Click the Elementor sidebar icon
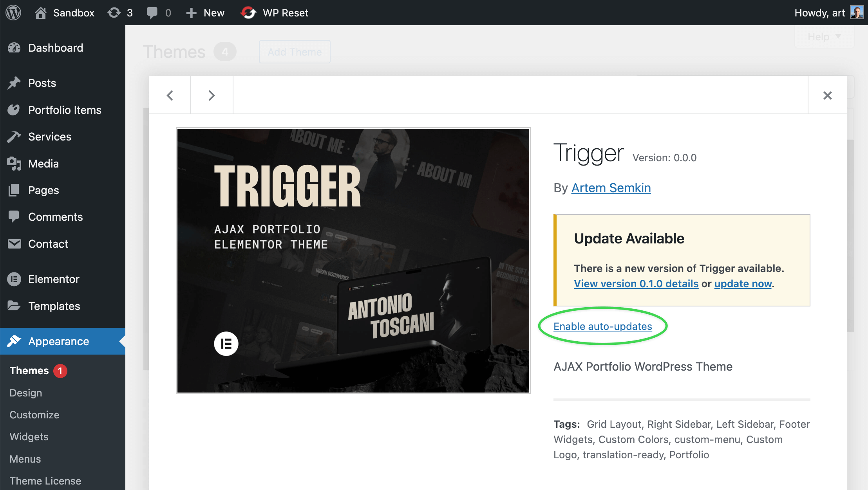868x490 pixels. click(x=14, y=279)
